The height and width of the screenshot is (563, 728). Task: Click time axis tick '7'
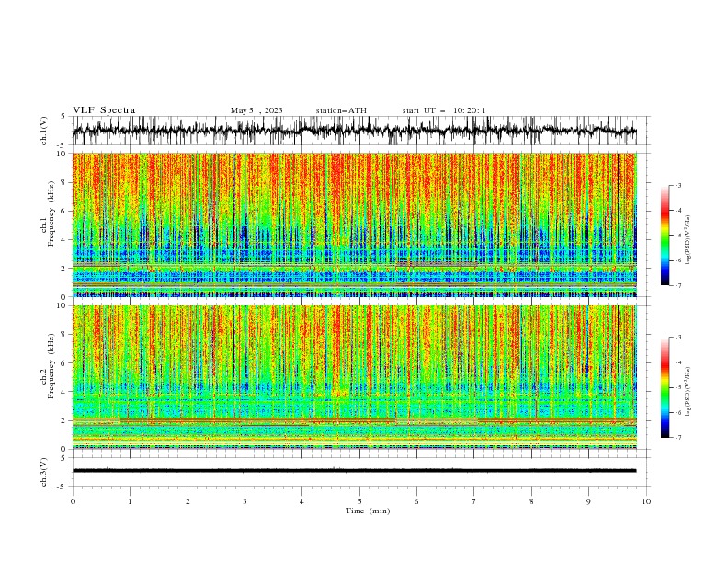(x=473, y=501)
